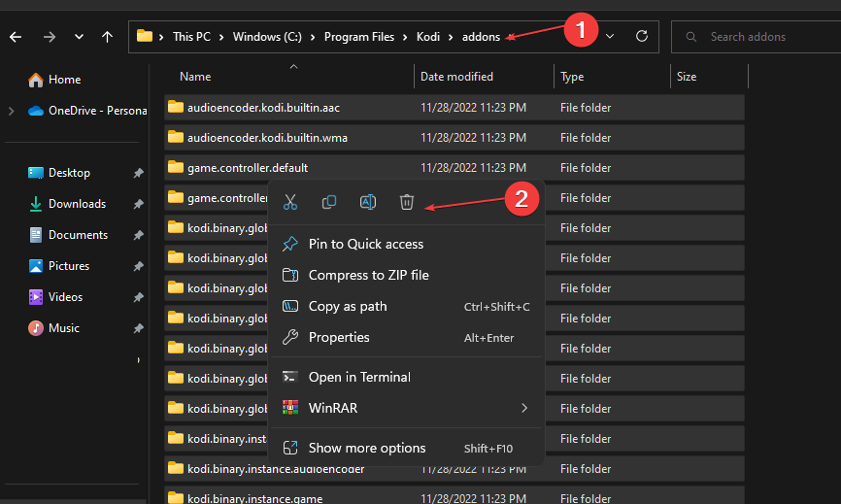The height and width of the screenshot is (504, 841).
Task: Click the Desktop icon in sidebar
Action: coord(36,173)
